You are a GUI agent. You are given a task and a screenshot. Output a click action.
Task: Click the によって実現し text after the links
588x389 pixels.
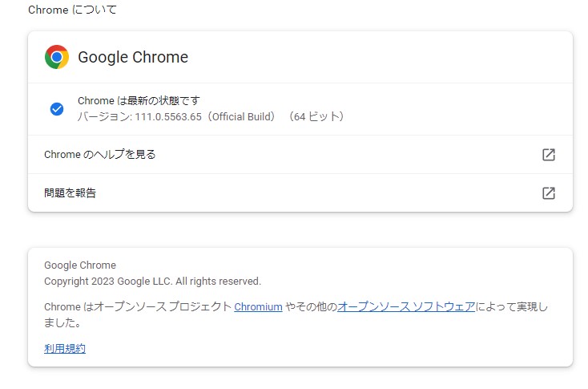pyautogui.click(x=513, y=306)
